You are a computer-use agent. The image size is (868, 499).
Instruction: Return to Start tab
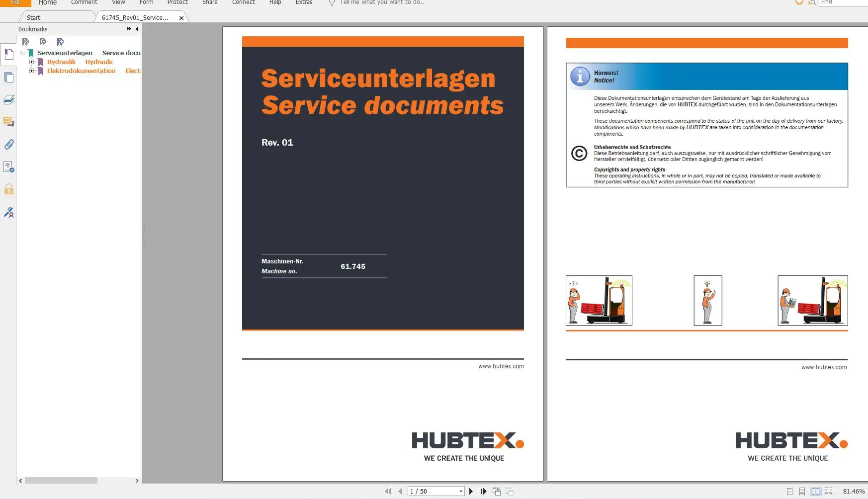coord(33,17)
